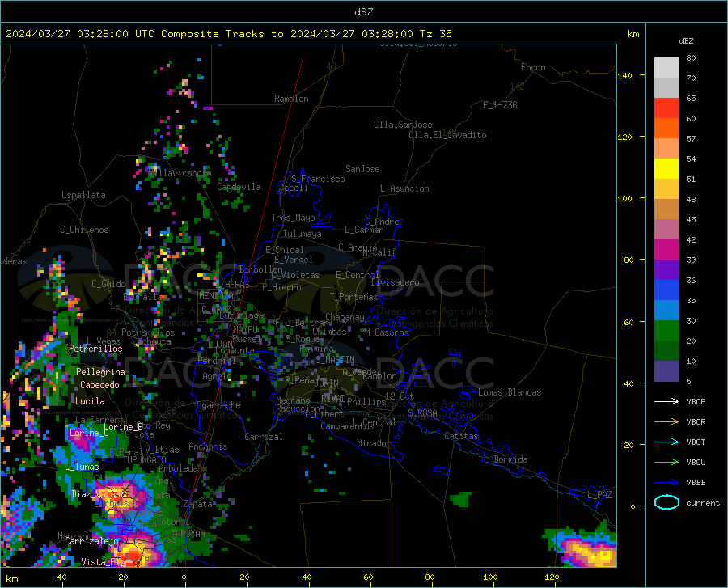The height and width of the screenshot is (588, 728).
Task: Click the C_Chilenos map label
Action: coord(84,230)
